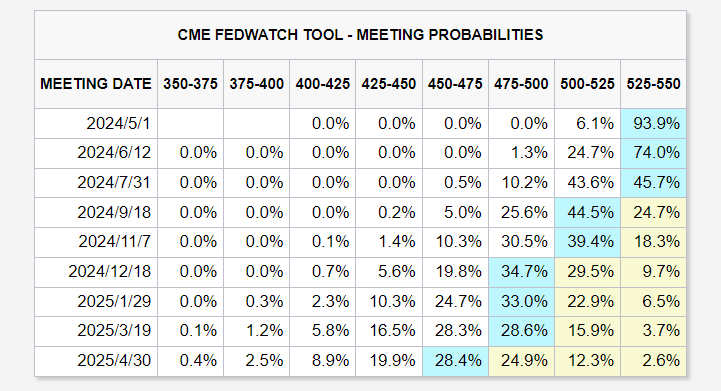Select the 33.0% highlighted cell
721x391 pixels.
click(521, 302)
